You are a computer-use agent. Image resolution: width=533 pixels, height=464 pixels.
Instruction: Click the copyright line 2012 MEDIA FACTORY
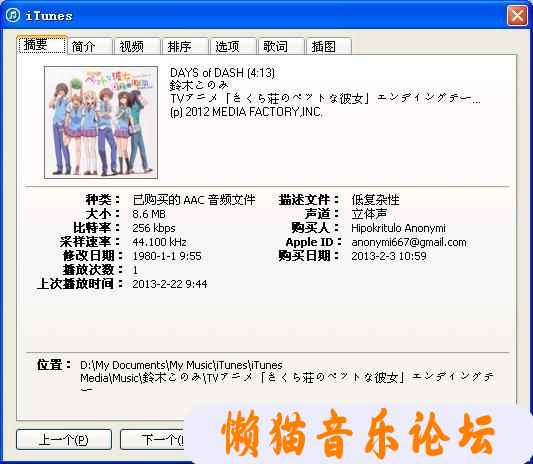tap(246, 111)
